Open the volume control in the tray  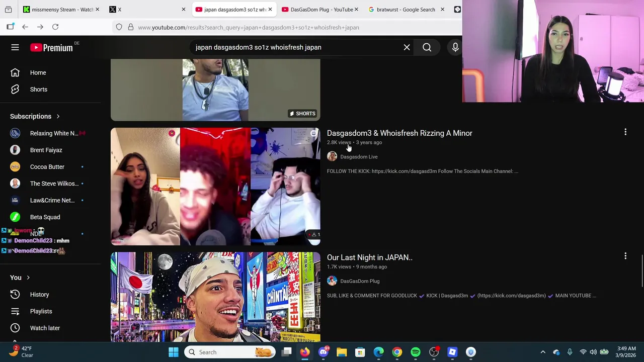point(593,352)
